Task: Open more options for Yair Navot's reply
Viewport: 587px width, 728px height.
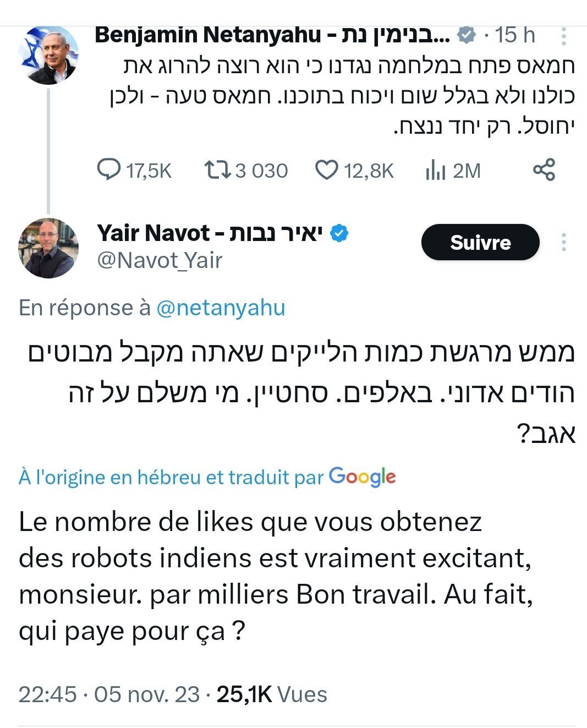Action: 564,242
